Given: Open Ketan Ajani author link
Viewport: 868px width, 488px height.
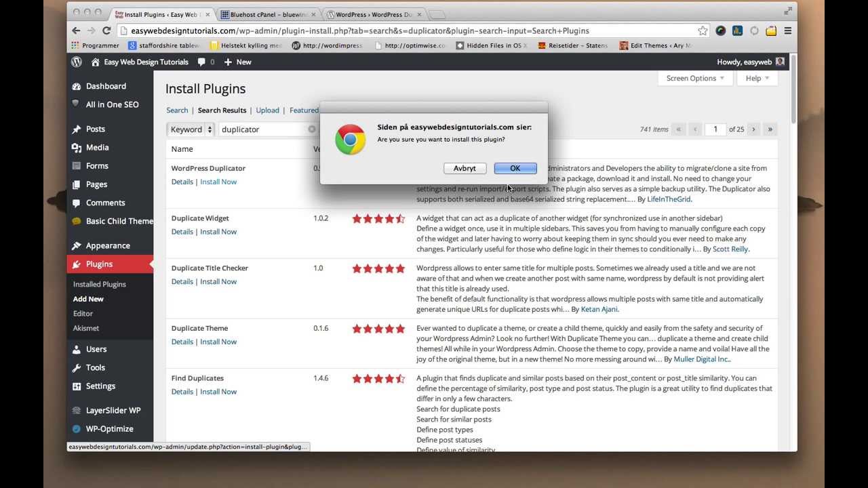Looking at the screenshot, I should pos(599,309).
